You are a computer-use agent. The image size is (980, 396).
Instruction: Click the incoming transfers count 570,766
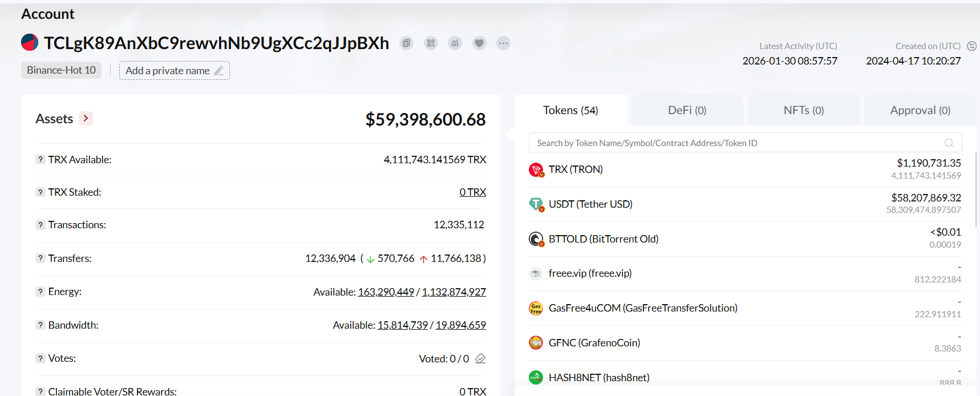point(396,258)
